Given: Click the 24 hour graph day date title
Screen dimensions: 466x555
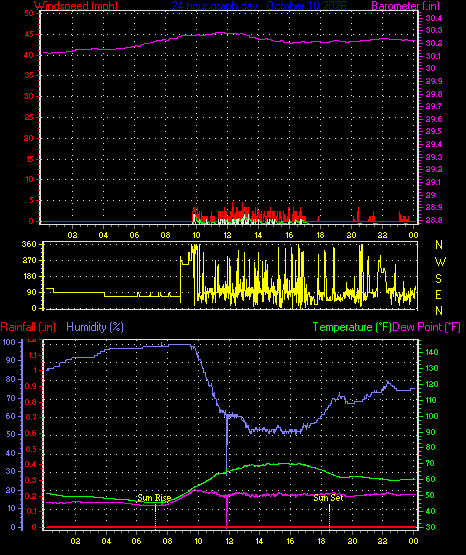Looking at the screenshot, I should 259,6.
